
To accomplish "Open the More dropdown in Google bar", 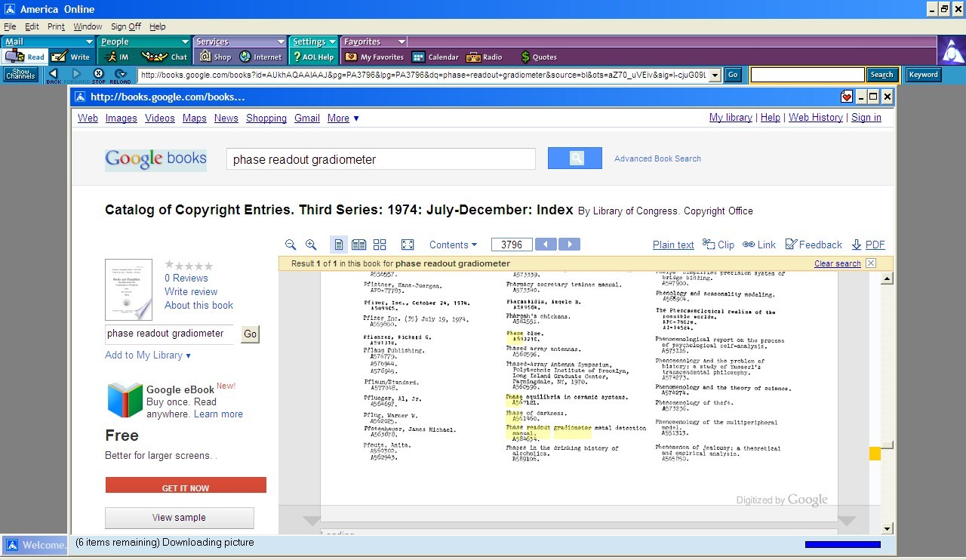I will pyautogui.click(x=343, y=118).
